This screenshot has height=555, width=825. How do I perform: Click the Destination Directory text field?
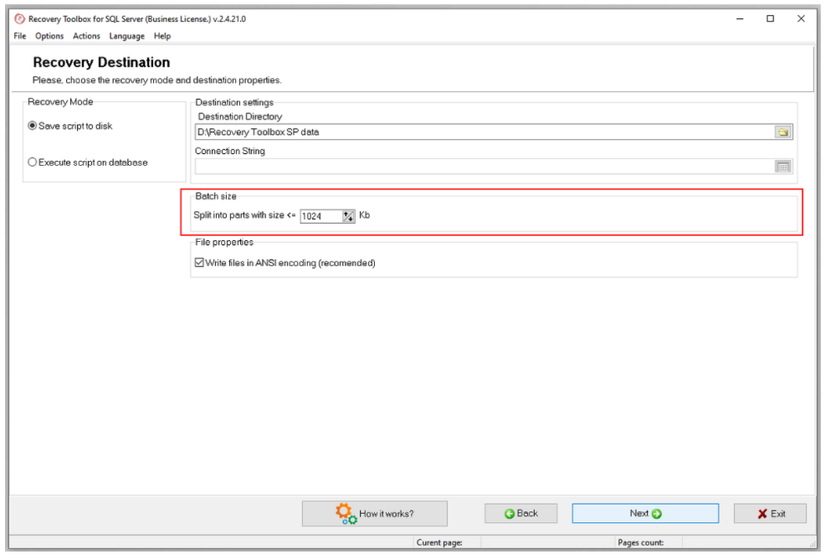pyautogui.click(x=485, y=132)
